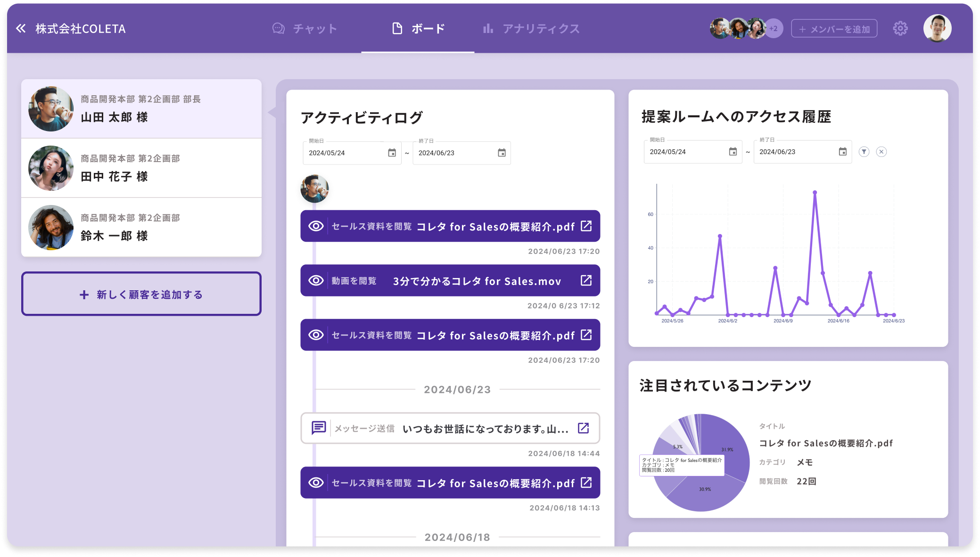The image size is (980, 557).
Task: Click the eye icon on the 2024/06/18 14:13 entry
Action: point(316,483)
